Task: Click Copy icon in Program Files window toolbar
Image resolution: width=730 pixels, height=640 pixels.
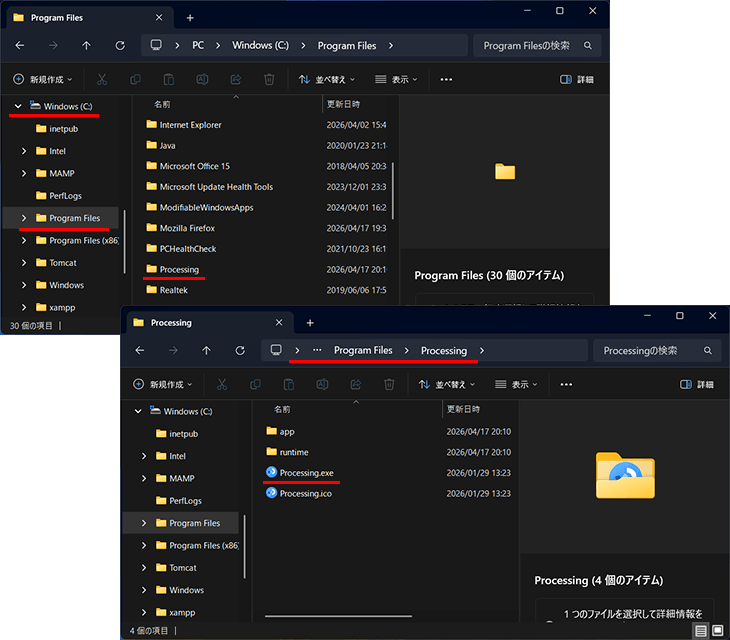Action: click(x=135, y=80)
